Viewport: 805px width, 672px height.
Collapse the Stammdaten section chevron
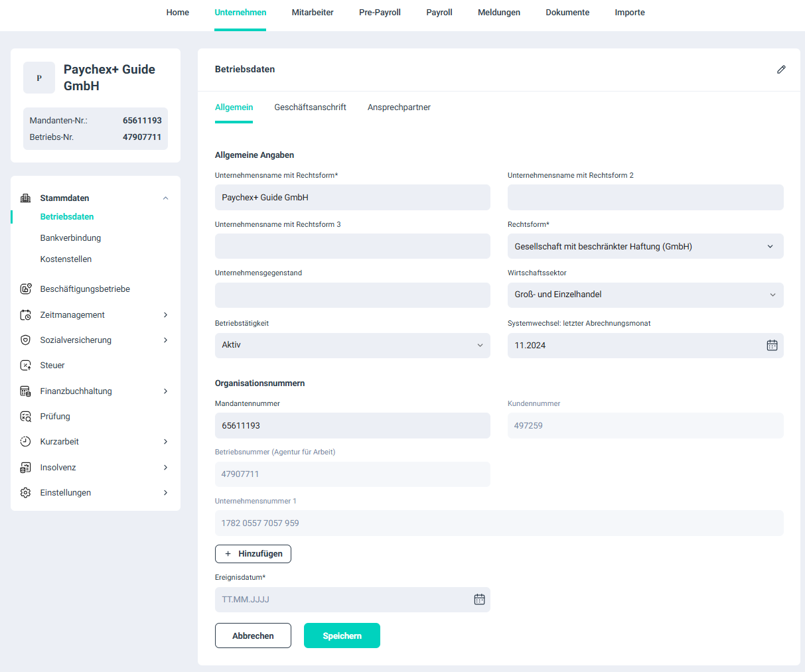coord(166,198)
